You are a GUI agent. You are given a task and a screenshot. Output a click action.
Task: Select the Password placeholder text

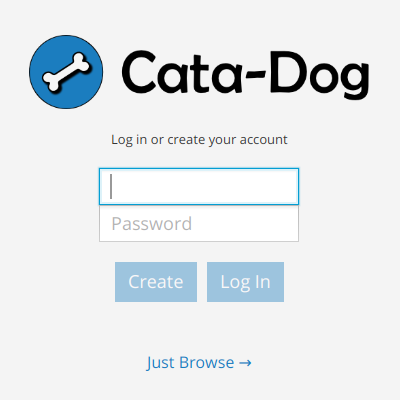(x=152, y=224)
